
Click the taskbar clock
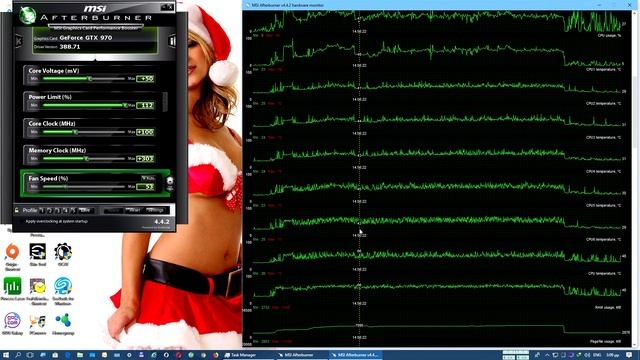point(613,355)
